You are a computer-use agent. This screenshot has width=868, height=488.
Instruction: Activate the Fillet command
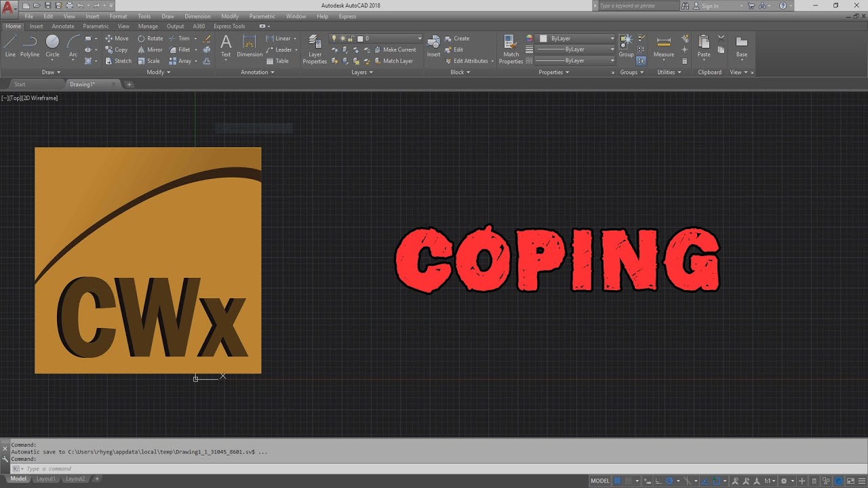coord(180,49)
